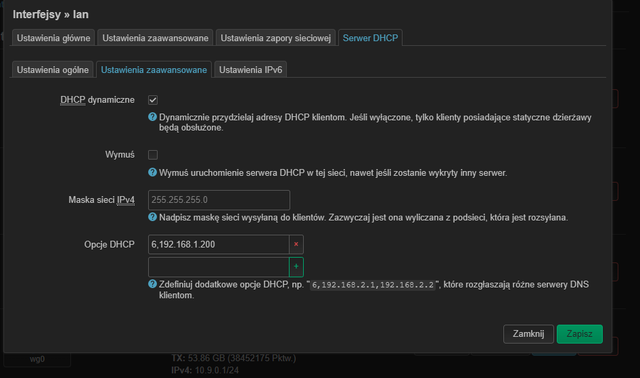Image resolution: width=640 pixels, height=378 pixels.
Task: Open the top-row Ustawienia zaawansowane tab
Action: click(155, 38)
